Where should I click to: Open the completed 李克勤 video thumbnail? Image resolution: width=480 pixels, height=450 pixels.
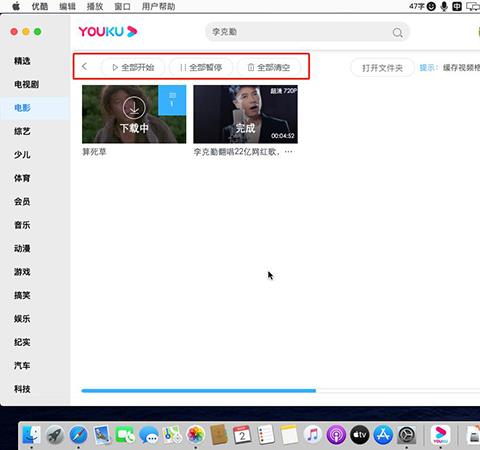(245, 114)
